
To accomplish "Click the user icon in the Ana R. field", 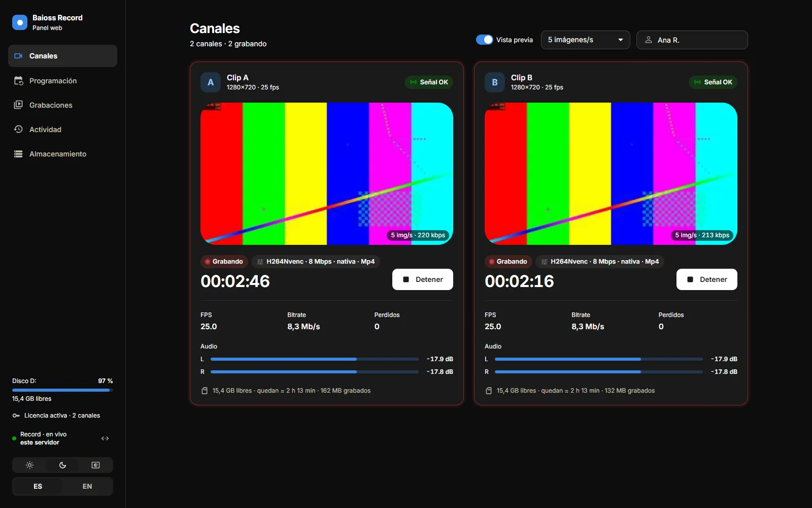I will click(x=649, y=40).
